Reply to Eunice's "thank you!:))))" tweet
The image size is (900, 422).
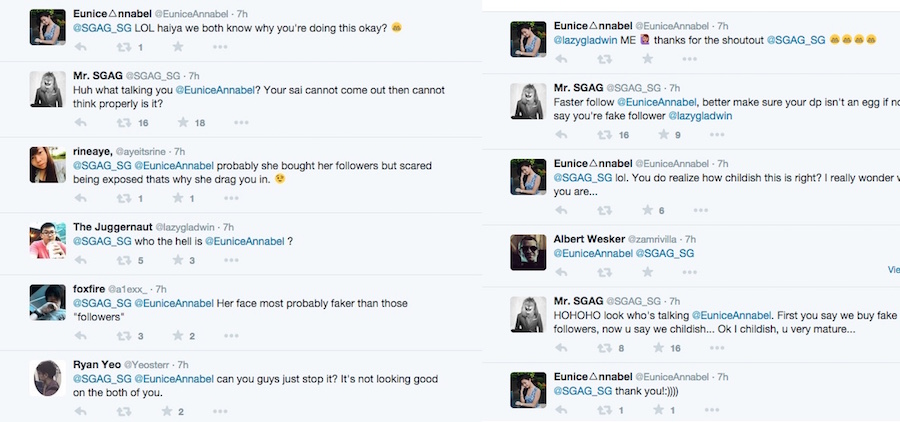click(x=563, y=410)
